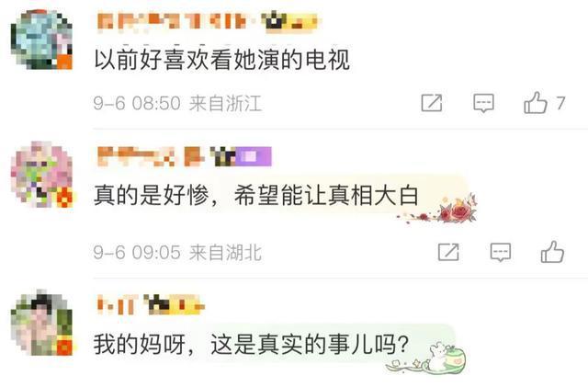Give a thumbs-up to the 真相大白 comment
The image size is (588, 387).
[x=552, y=252]
